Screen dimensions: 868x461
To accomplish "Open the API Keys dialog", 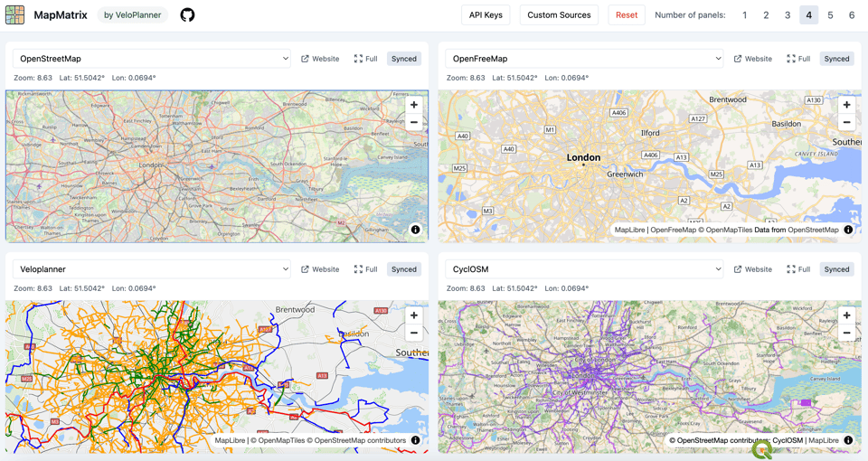I will tap(486, 15).
